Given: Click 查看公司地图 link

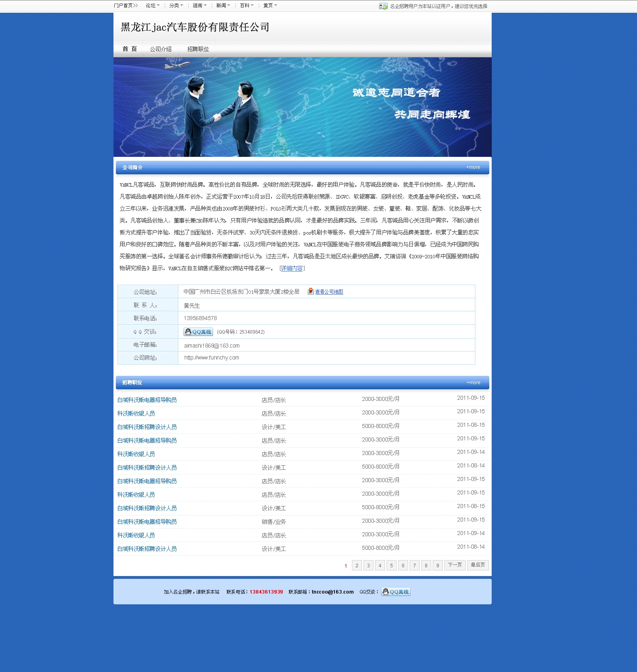Looking at the screenshot, I should pyautogui.click(x=329, y=292).
